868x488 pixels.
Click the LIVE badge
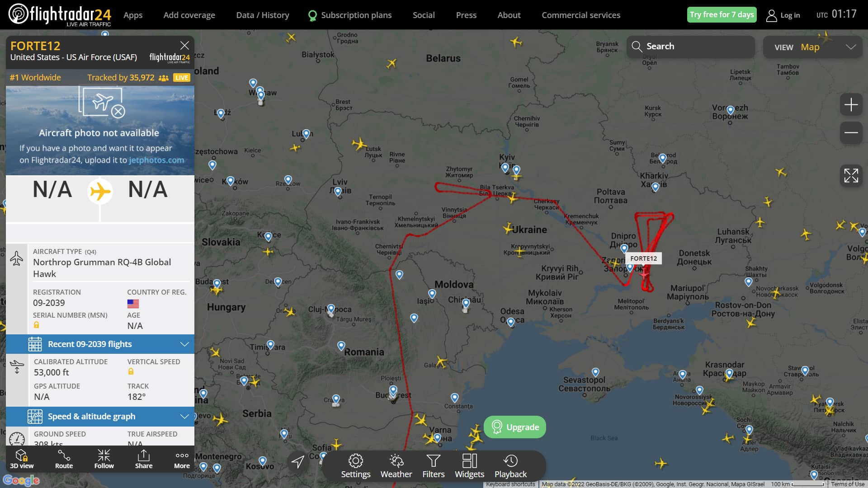(181, 78)
